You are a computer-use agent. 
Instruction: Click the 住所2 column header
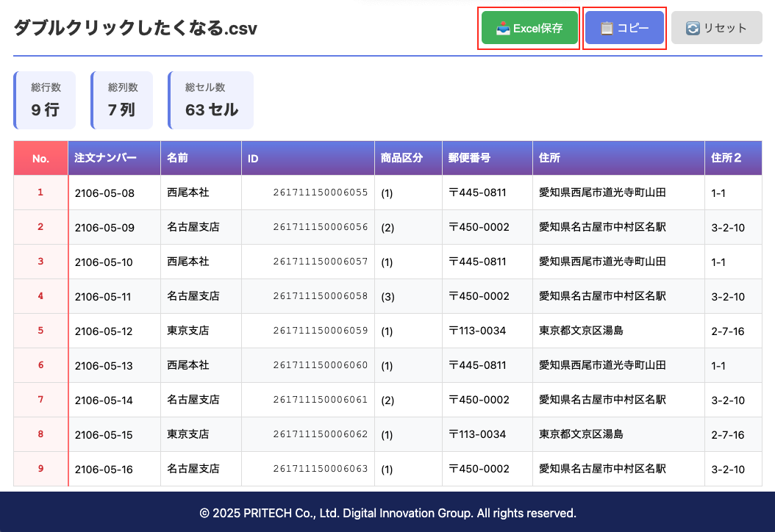coord(732,158)
